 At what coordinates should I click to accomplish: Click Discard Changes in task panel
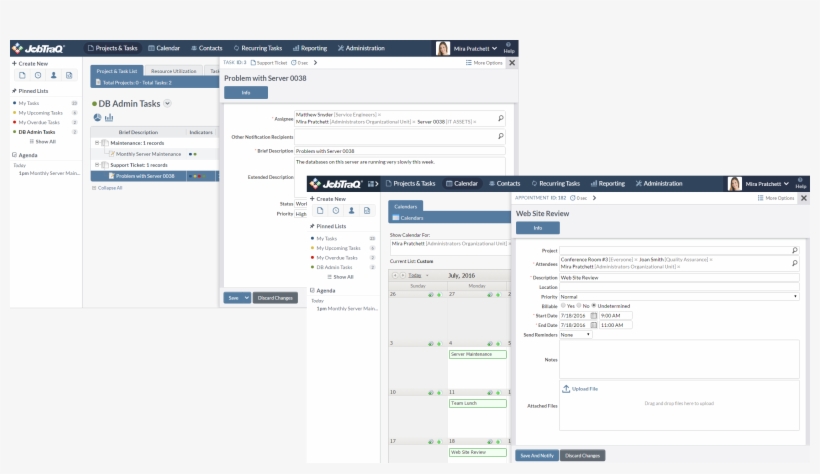(x=275, y=298)
